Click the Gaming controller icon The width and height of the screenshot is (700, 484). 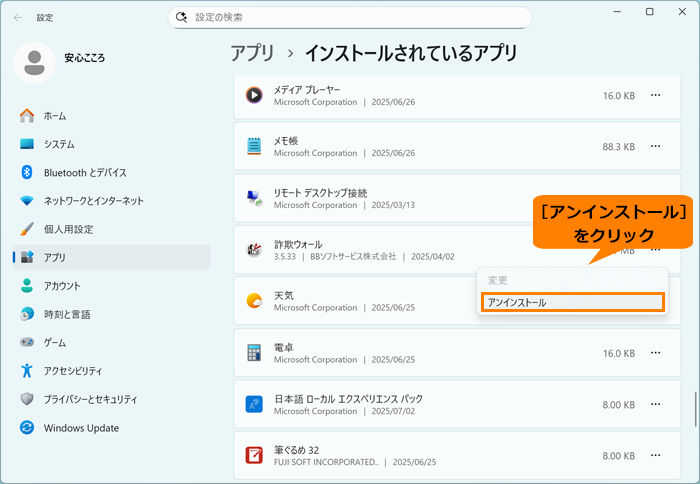27,342
